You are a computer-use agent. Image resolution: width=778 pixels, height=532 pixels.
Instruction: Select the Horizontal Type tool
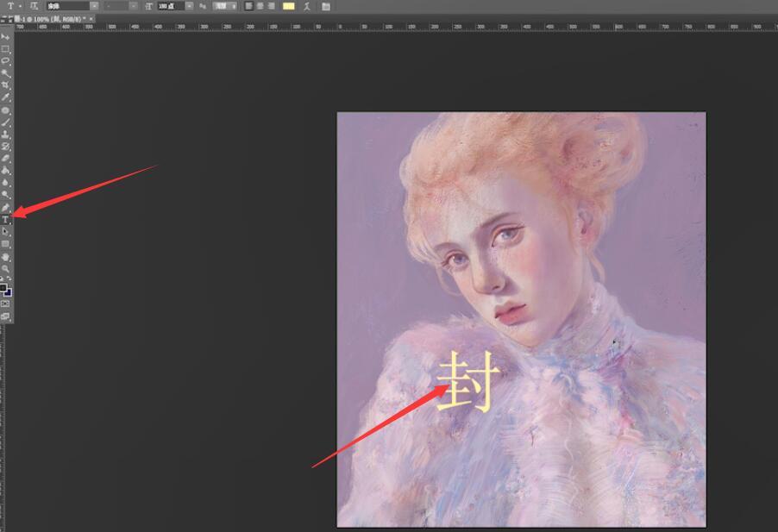tap(5, 219)
